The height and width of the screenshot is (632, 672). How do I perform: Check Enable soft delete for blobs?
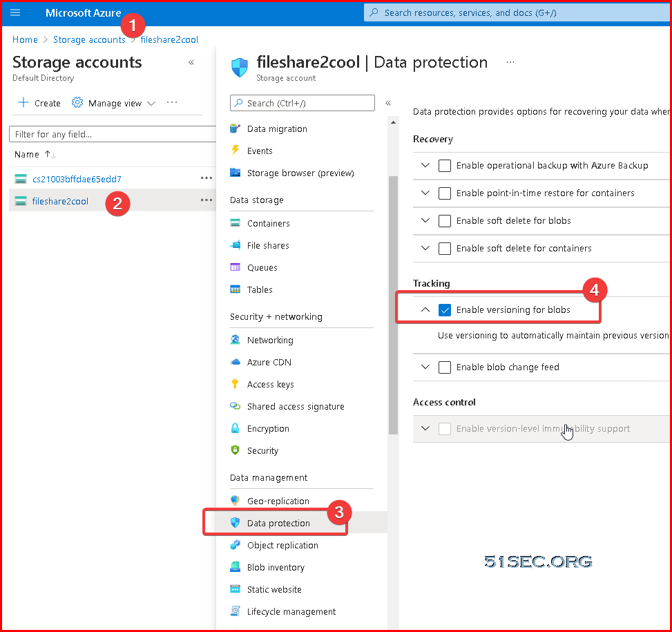tap(445, 220)
